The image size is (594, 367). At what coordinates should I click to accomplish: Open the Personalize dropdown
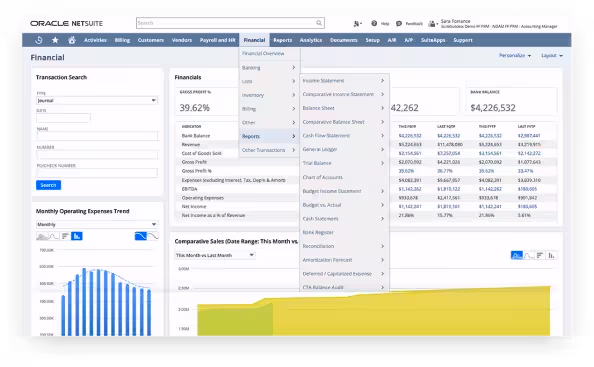[515, 55]
